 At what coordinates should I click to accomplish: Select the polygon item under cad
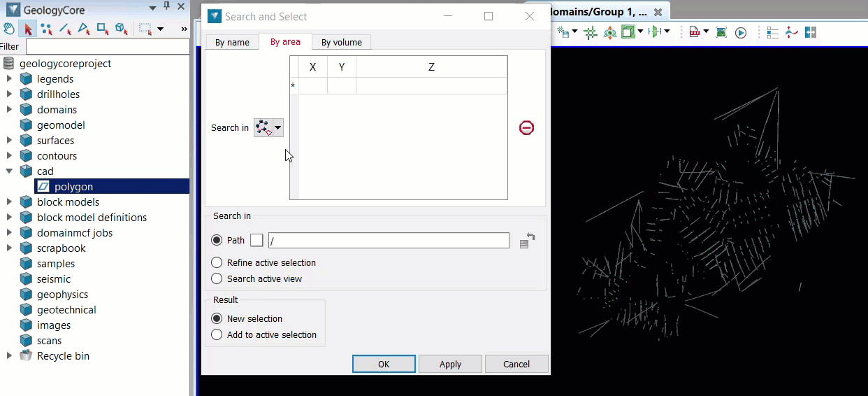(112, 187)
